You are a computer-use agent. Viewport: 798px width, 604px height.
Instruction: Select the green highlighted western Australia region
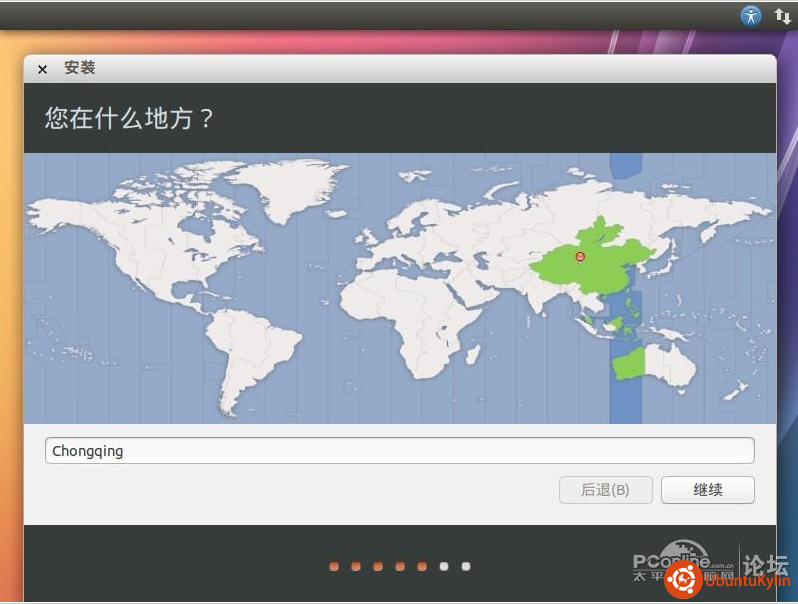click(x=627, y=362)
